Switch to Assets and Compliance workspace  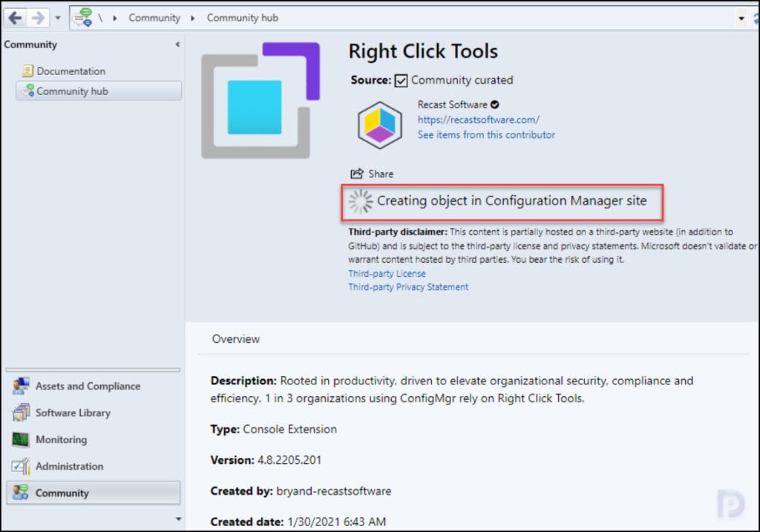(x=94, y=386)
